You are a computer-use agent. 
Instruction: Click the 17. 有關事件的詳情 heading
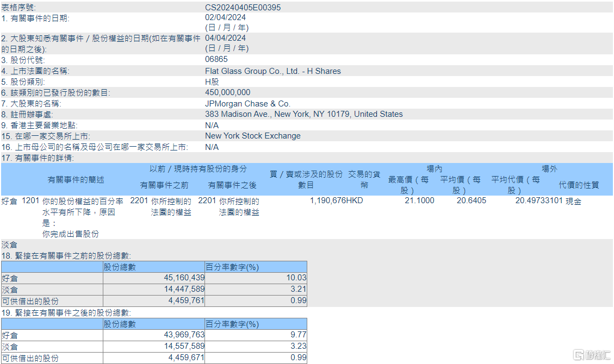coord(38,158)
